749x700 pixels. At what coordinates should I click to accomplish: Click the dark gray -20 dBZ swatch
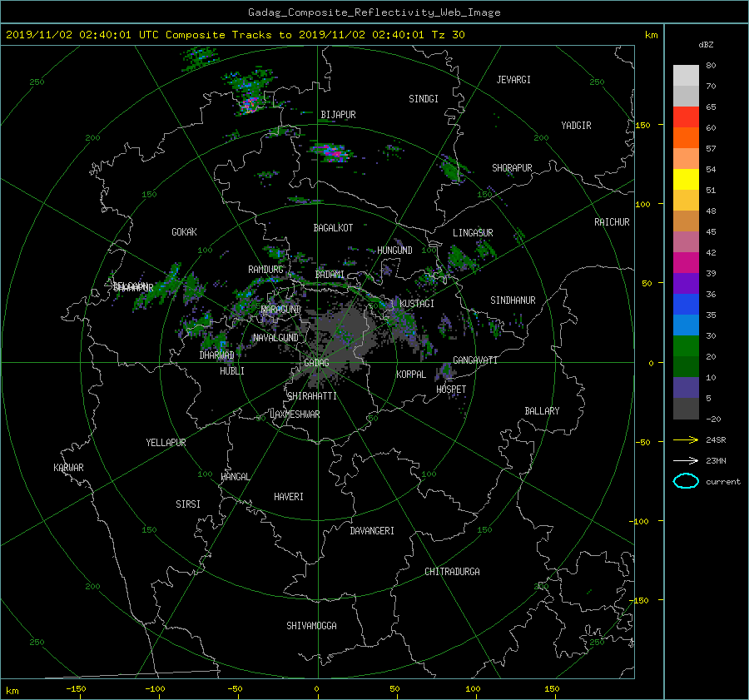pos(686,408)
